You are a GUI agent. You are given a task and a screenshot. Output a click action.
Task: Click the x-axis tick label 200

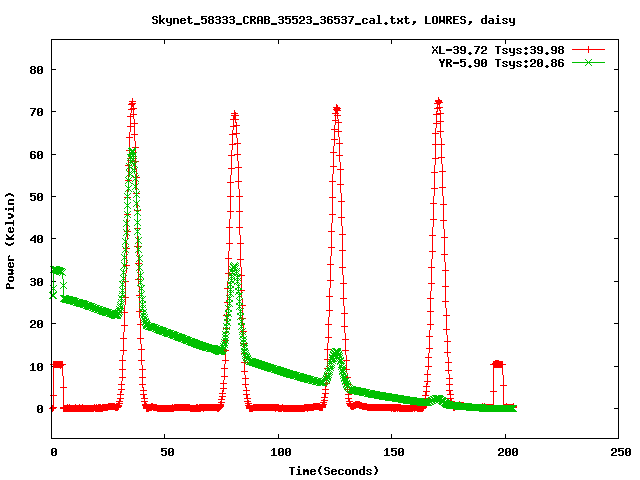click(x=508, y=452)
